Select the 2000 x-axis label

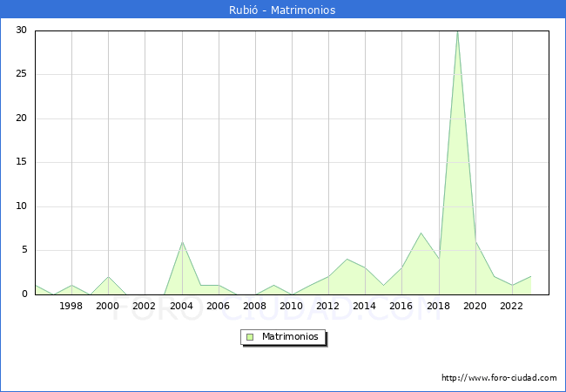click(108, 306)
